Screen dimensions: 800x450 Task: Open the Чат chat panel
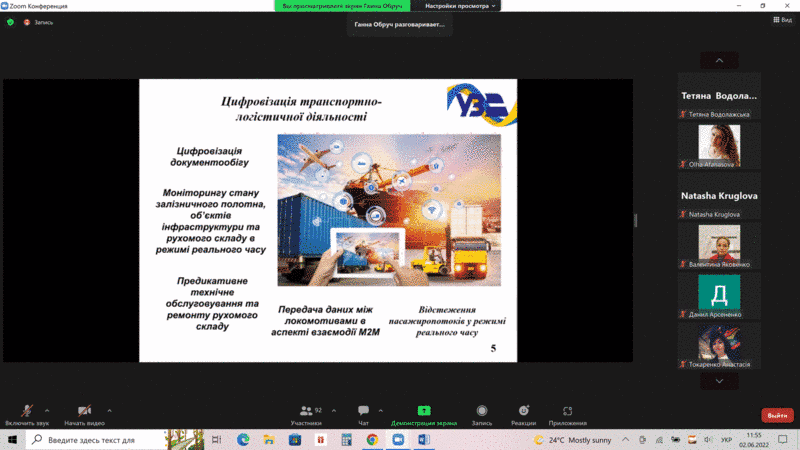(363, 411)
